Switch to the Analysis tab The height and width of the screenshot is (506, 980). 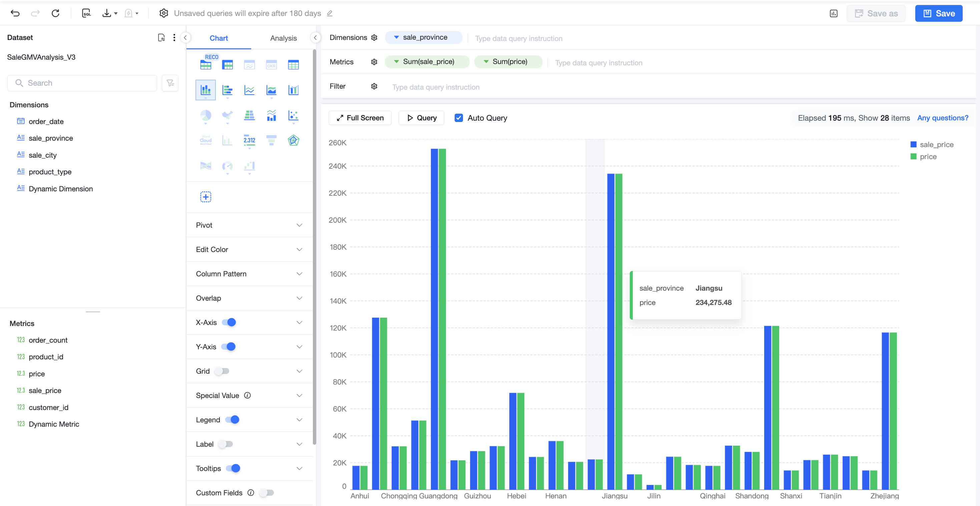[284, 38]
